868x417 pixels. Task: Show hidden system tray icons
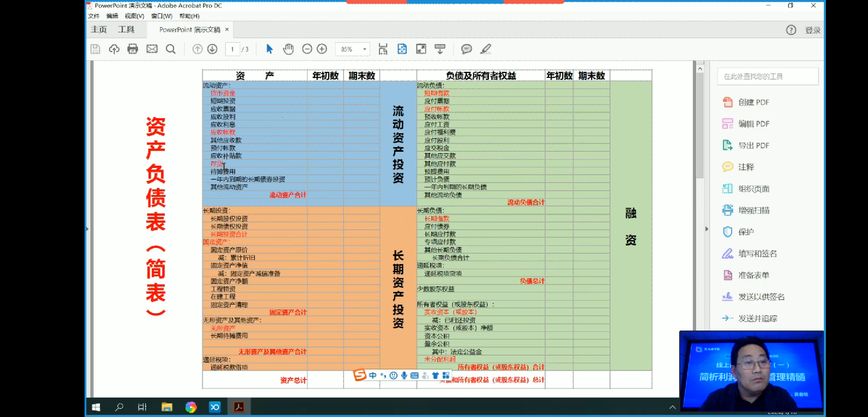click(x=672, y=407)
